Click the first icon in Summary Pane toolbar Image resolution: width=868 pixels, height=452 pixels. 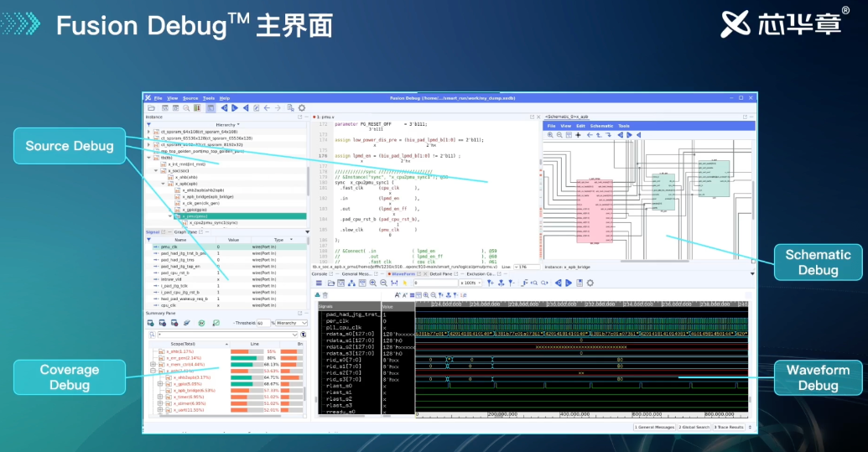[x=151, y=323]
